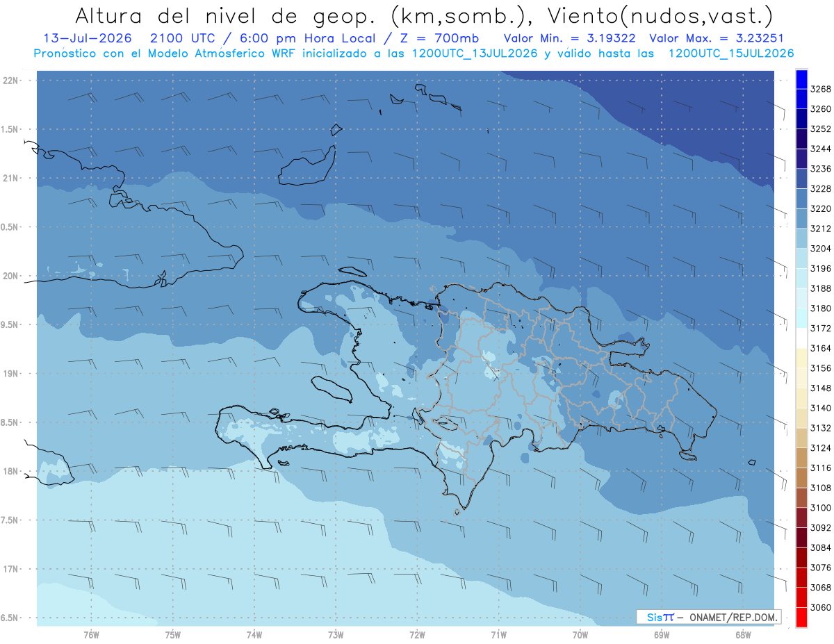Click the '3060' colorbar value
Screen dimensions: 834x644
821,607
